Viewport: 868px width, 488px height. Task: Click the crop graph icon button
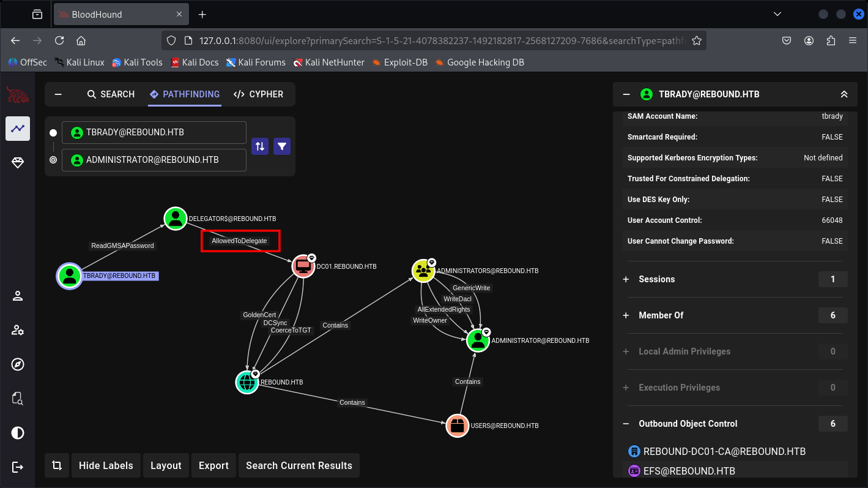57,465
